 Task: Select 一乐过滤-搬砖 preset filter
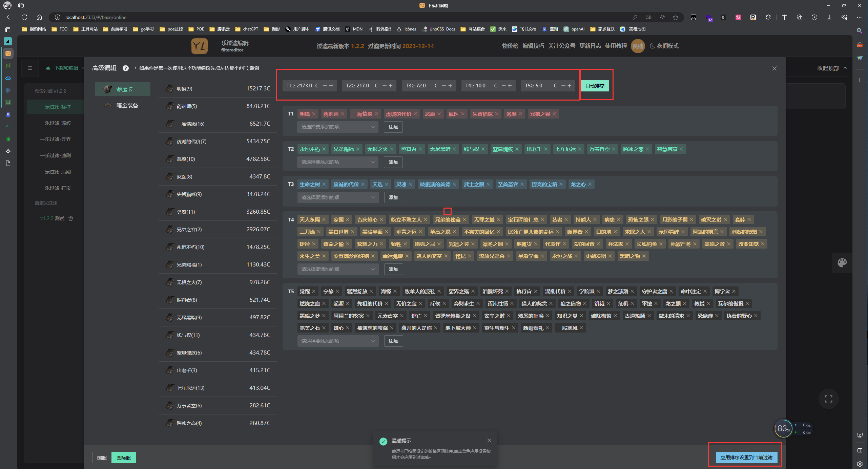pyautogui.click(x=56, y=123)
